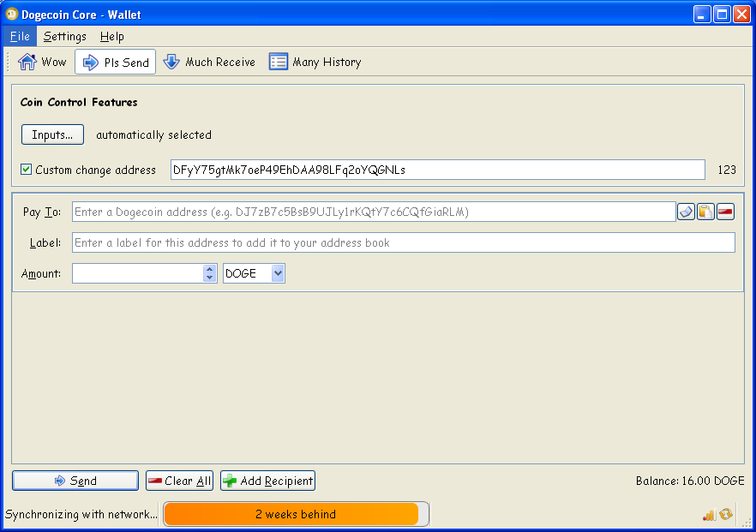Screen dimensions: 756x532
Task: Uncheck Custom change address checkbox
Action: pyautogui.click(x=26, y=169)
